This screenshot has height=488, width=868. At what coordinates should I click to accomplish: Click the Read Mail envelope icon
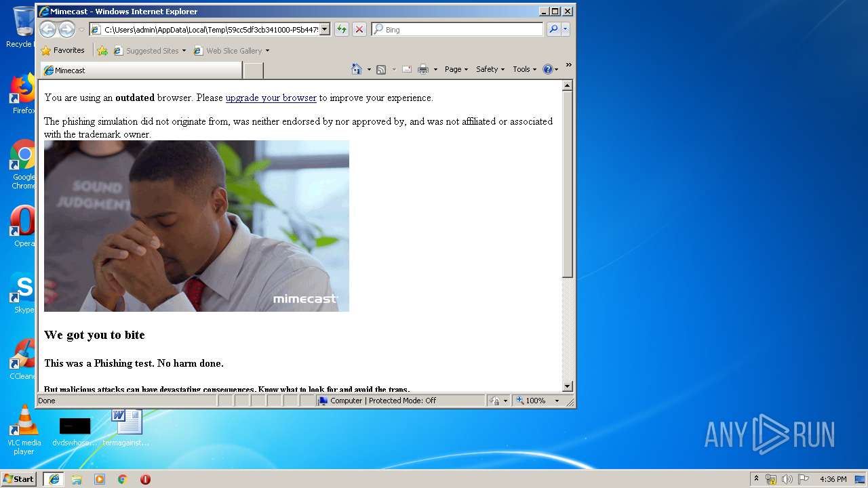pos(407,69)
